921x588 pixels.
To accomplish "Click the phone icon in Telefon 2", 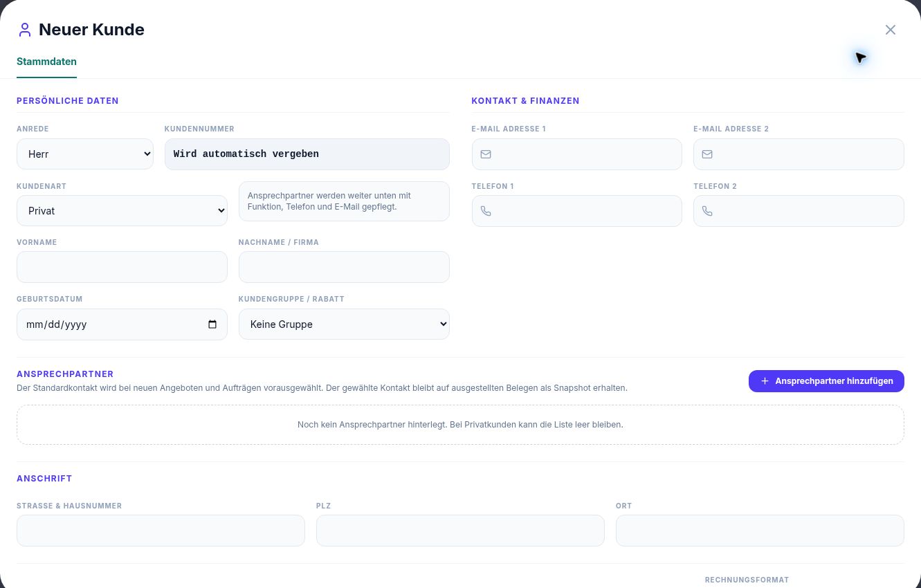I will (707, 211).
